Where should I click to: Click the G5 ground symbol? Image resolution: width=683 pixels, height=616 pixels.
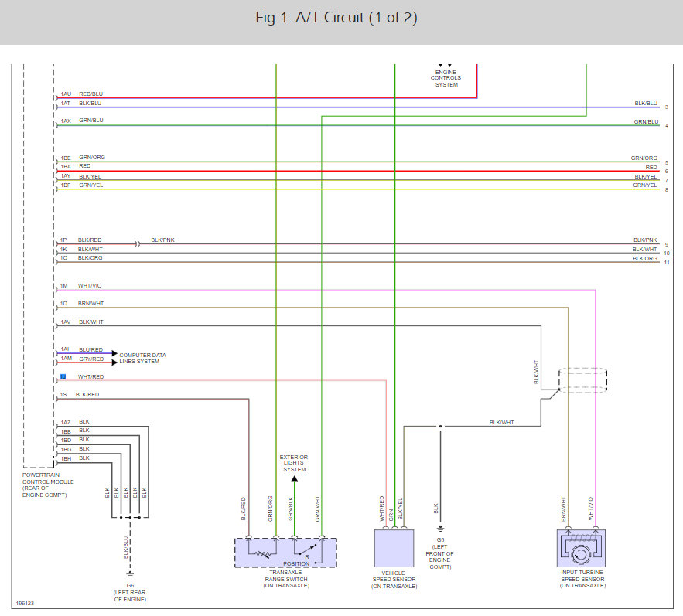pyautogui.click(x=440, y=529)
